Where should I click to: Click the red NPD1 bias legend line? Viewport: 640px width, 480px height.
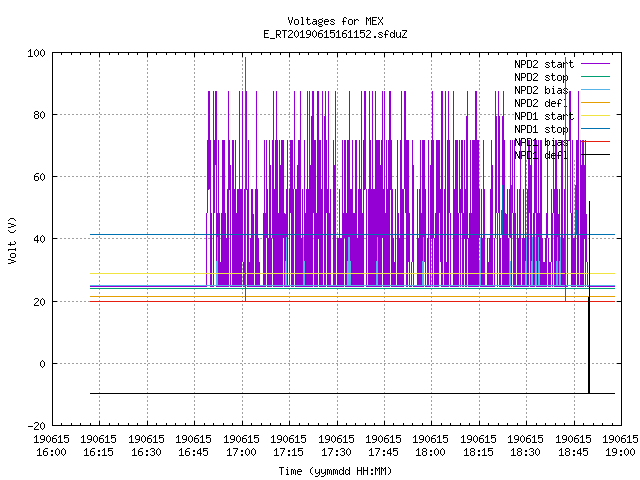(595, 142)
